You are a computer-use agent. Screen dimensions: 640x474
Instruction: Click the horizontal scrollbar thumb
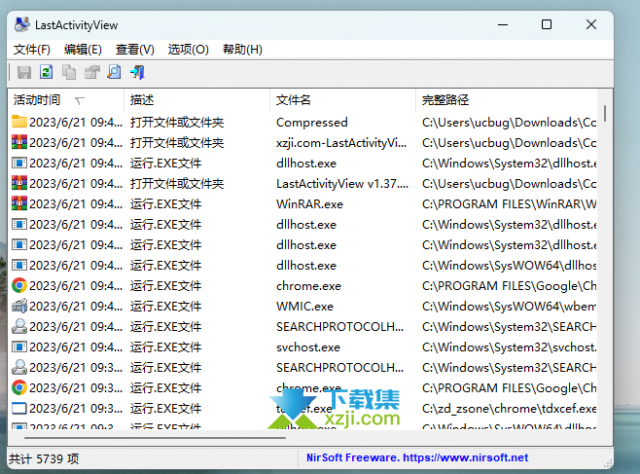(x=155, y=438)
